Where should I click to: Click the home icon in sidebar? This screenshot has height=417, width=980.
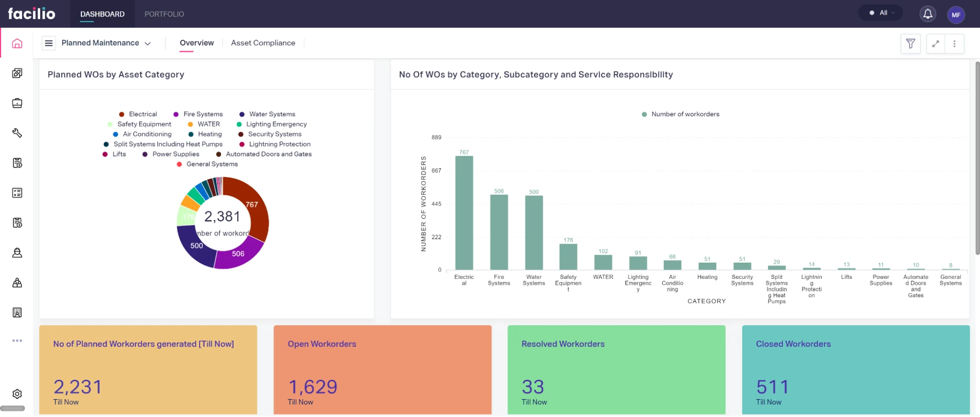click(17, 44)
